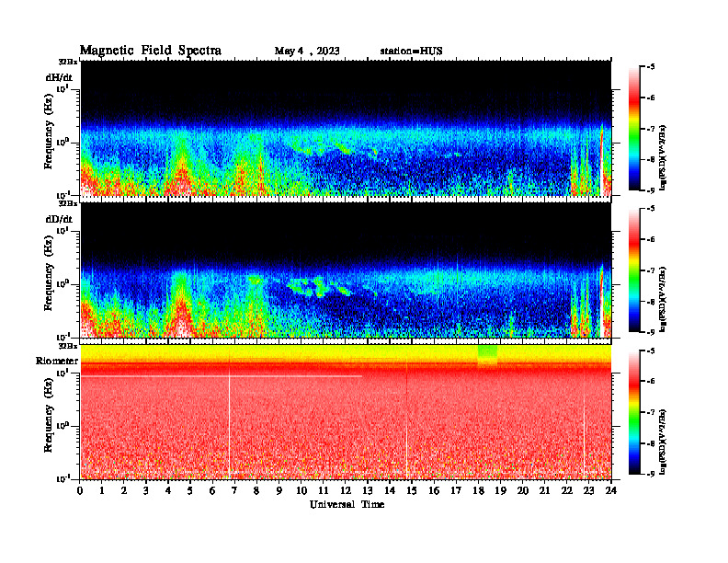Click hour tick "10" on time axis
This screenshot has height=563, width=728.
301,490
